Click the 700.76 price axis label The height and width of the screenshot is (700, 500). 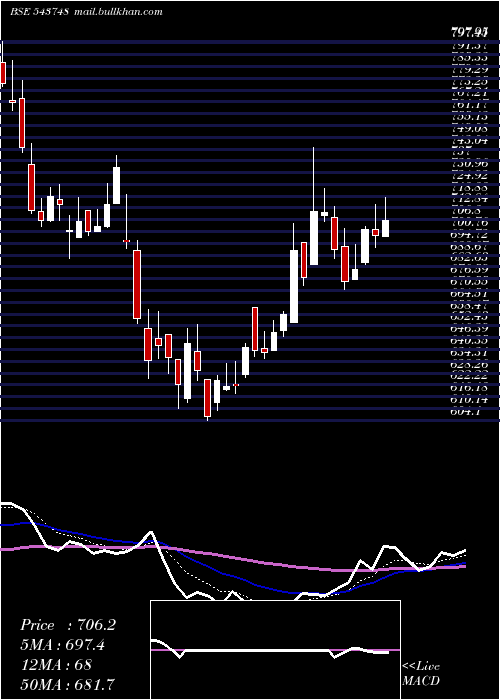point(469,223)
